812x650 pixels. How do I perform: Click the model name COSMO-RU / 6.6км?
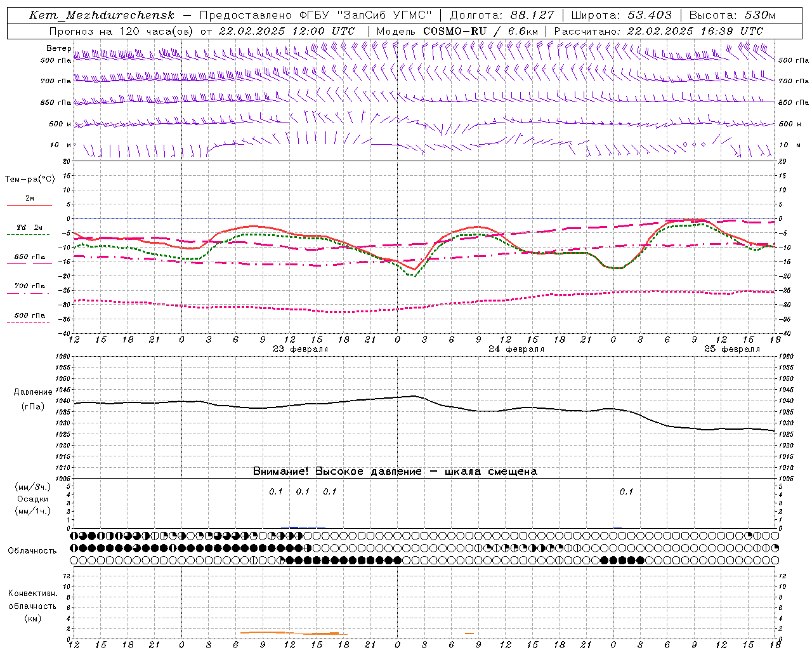[480, 30]
